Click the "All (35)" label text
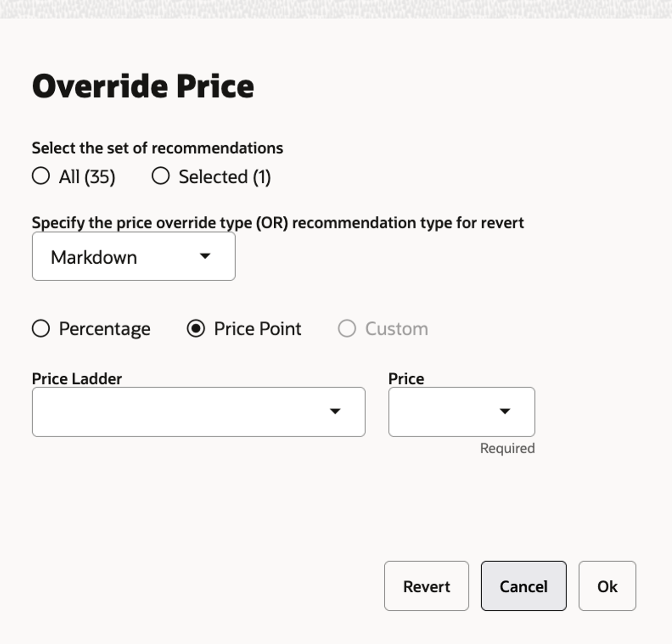This screenshot has height=644, width=672. [87, 177]
